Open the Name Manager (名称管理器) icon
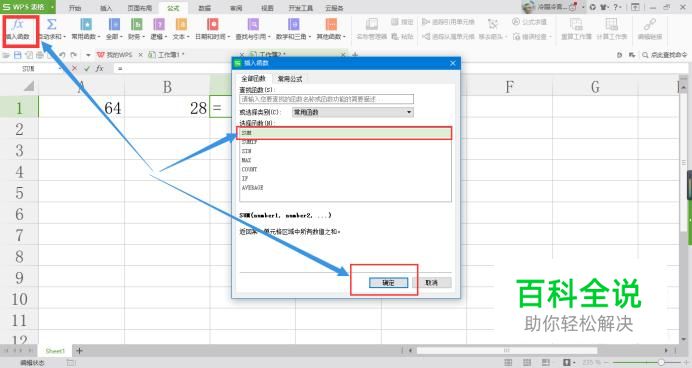The width and height of the screenshot is (692, 368). pos(372,24)
